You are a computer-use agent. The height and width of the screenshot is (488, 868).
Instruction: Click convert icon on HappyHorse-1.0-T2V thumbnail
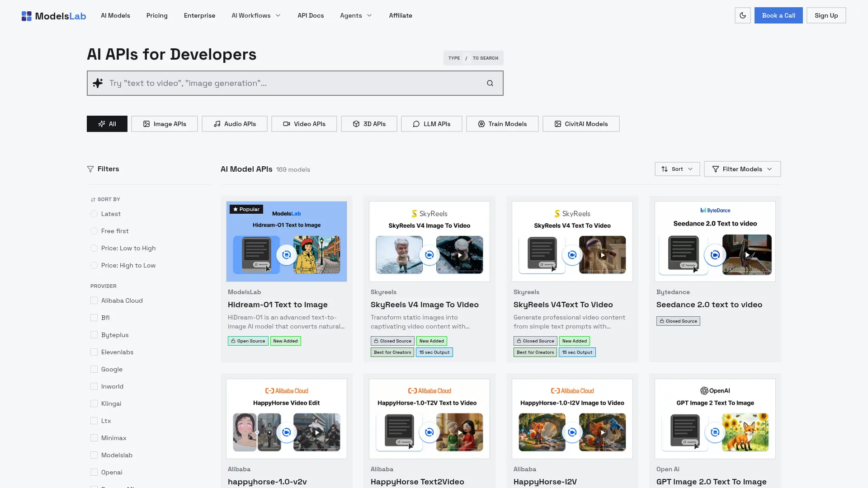pyautogui.click(x=429, y=432)
